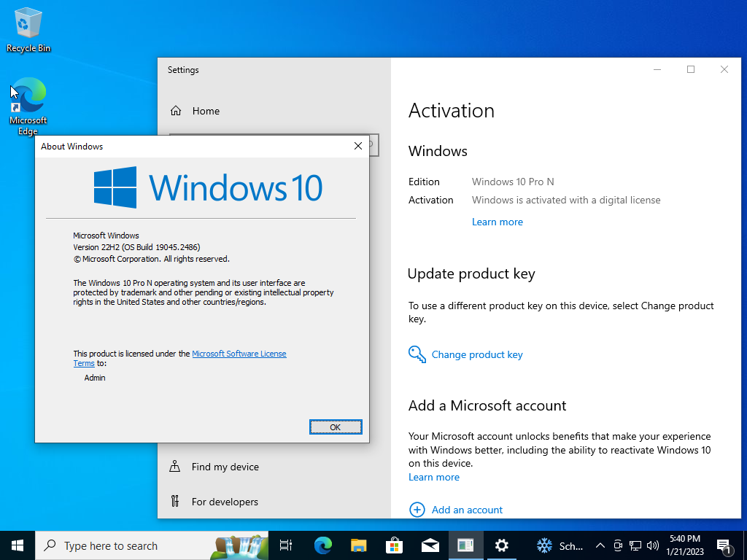Click OK in About Windows dialog
Viewport: 747px width, 560px height.
click(x=336, y=427)
